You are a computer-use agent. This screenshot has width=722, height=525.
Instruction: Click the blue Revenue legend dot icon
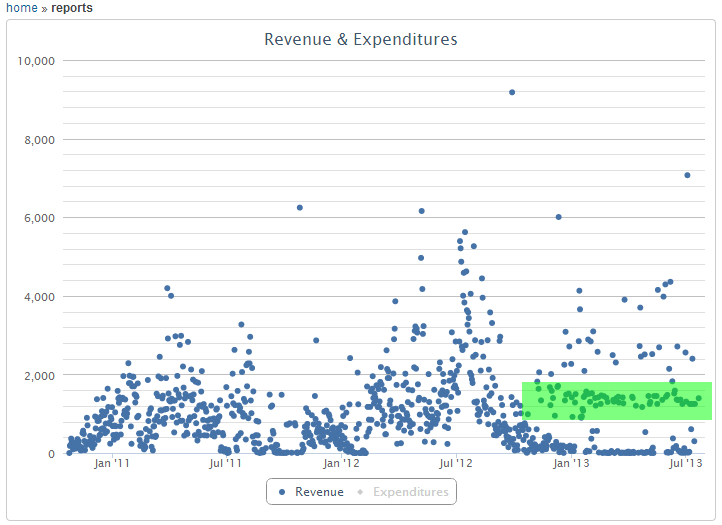pos(283,492)
